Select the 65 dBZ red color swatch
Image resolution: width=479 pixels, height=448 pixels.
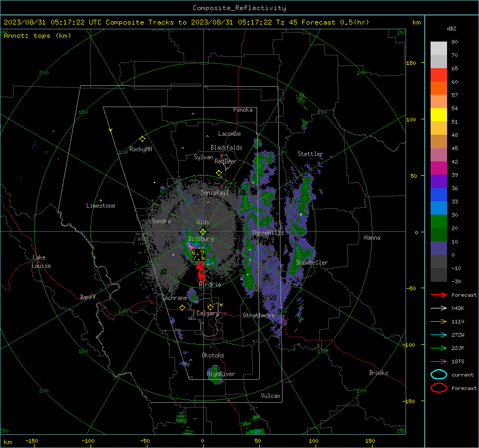tap(439, 75)
